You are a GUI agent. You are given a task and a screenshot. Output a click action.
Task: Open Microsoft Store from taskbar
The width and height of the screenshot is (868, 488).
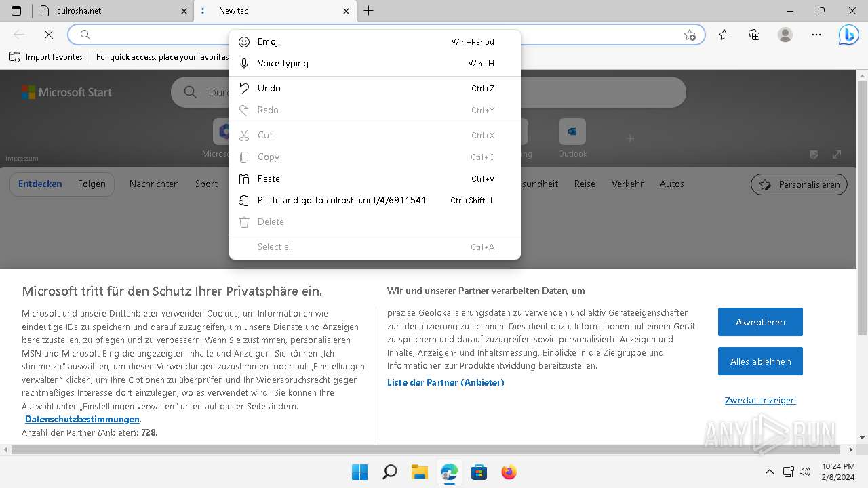tap(479, 472)
